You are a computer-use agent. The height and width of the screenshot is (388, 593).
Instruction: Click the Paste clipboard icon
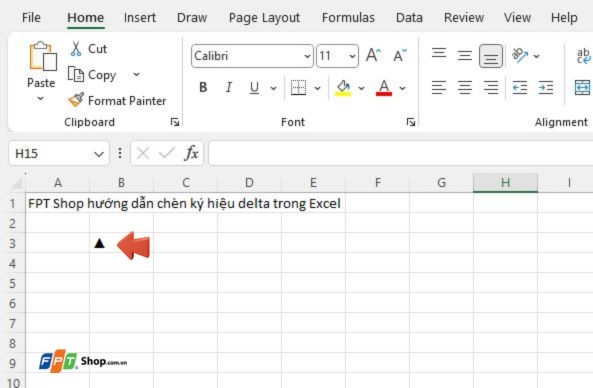point(42,56)
